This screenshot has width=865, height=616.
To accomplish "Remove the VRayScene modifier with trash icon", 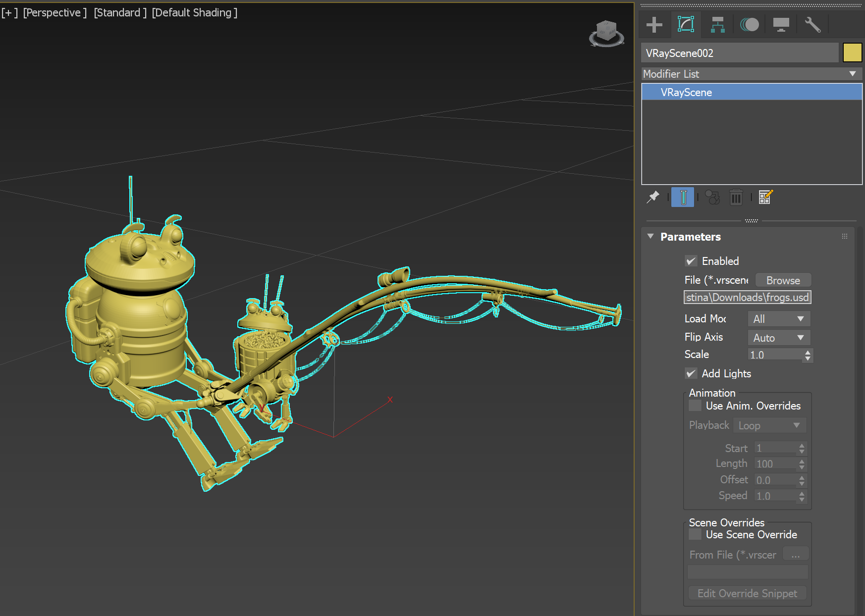I will pyautogui.click(x=736, y=197).
